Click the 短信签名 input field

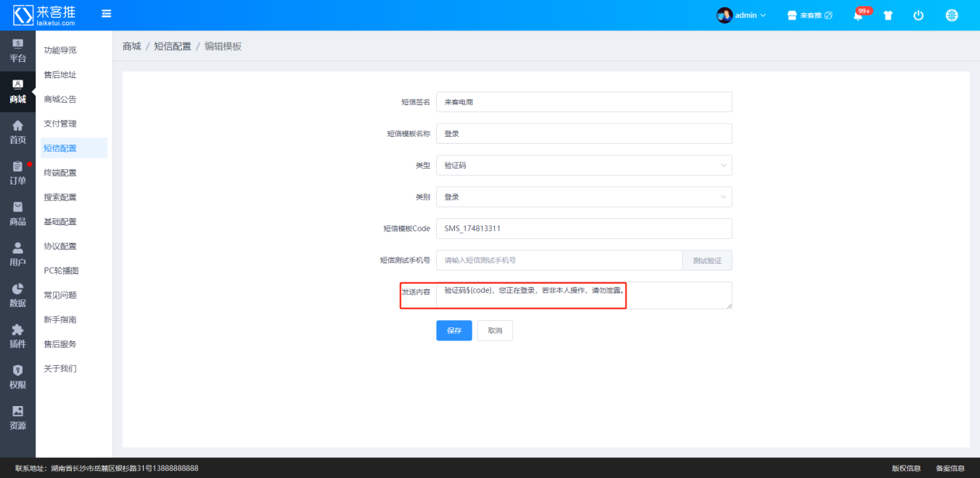(584, 102)
